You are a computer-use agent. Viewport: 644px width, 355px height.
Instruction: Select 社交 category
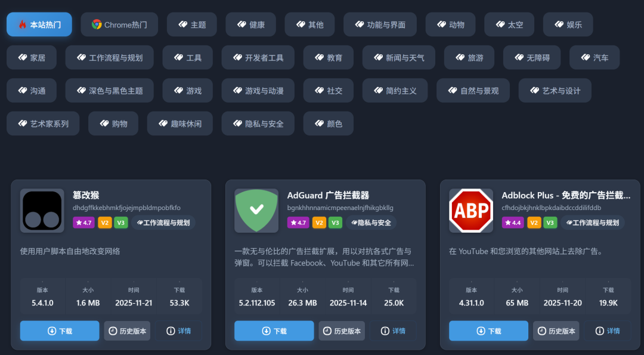(329, 91)
